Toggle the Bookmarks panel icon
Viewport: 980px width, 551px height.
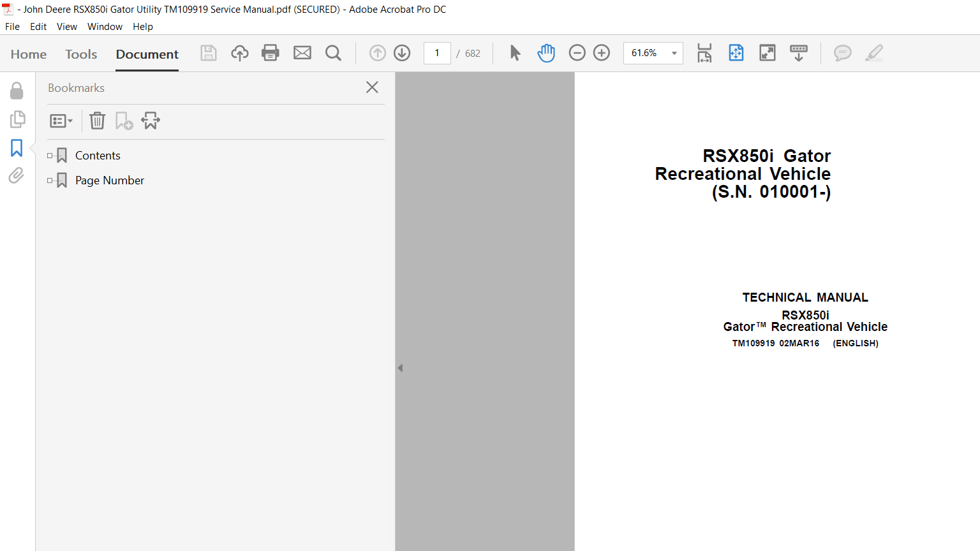click(x=17, y=148)
